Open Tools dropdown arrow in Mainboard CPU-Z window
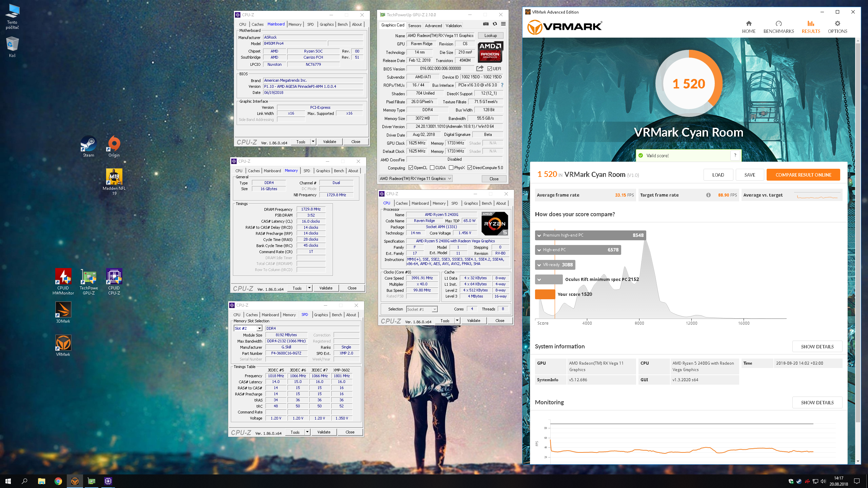868x488 pixels. tap(313, 142)
